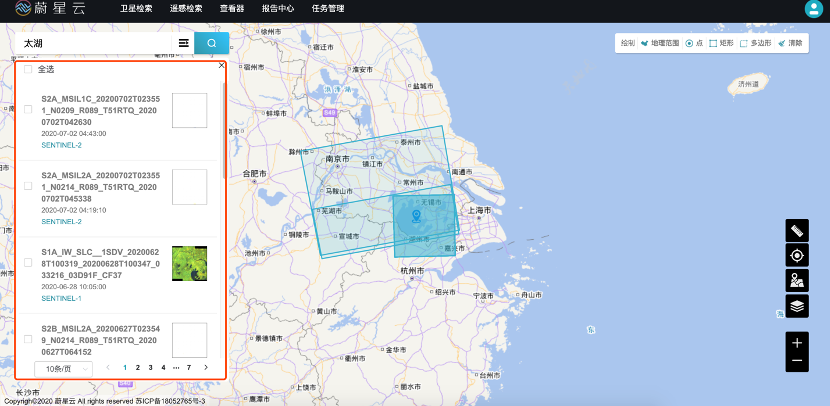Clear drawn shapes with 清除
Viewport: 830px width, 406px height.
[x=790, y=44]
